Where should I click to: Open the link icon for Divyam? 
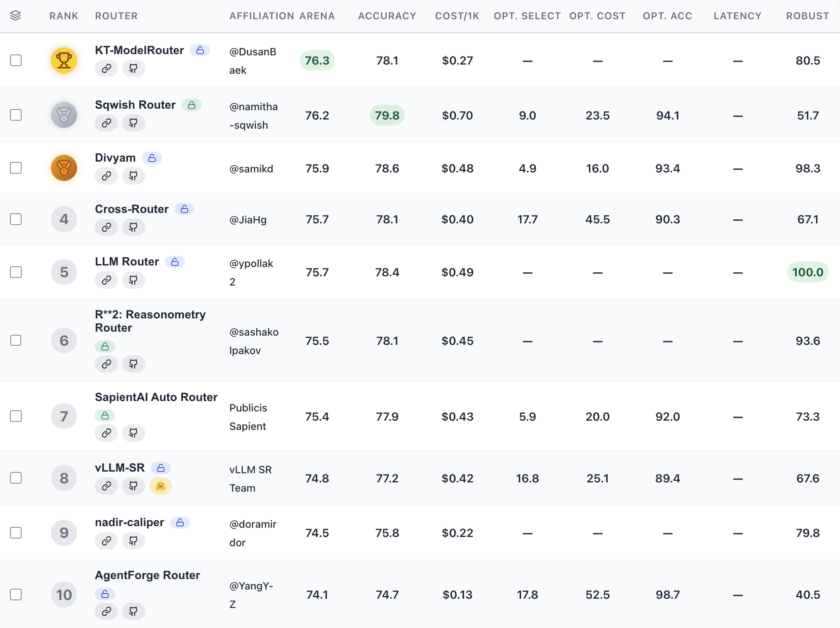[x=106, y=176]
